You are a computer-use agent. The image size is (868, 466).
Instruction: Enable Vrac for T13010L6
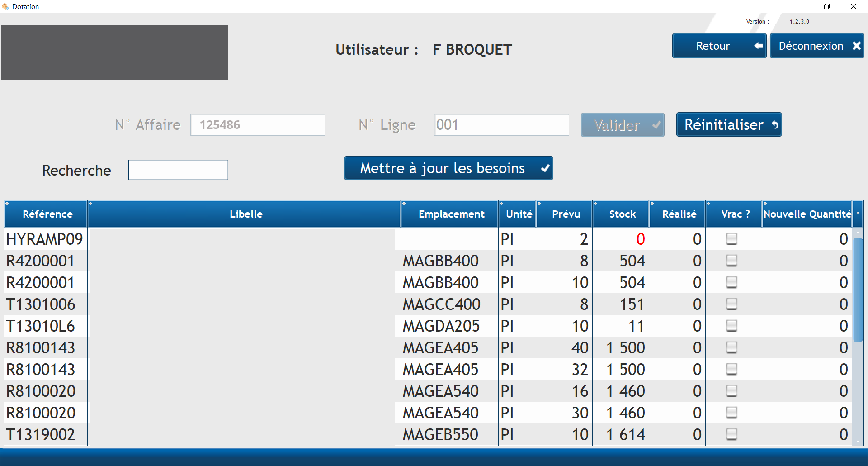point(732,326)
